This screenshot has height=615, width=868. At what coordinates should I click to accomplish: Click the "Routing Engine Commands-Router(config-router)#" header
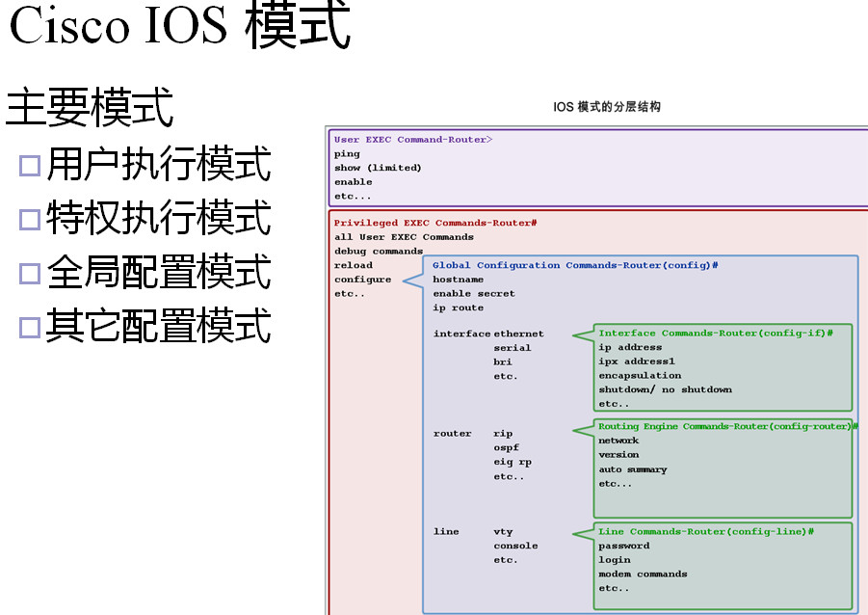(x=728, y=426)
